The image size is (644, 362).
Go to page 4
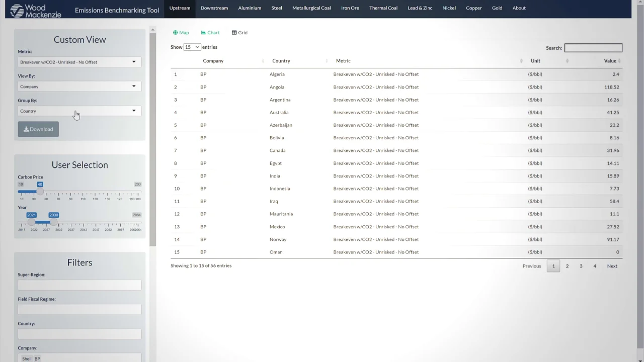[x=595, y=266]
